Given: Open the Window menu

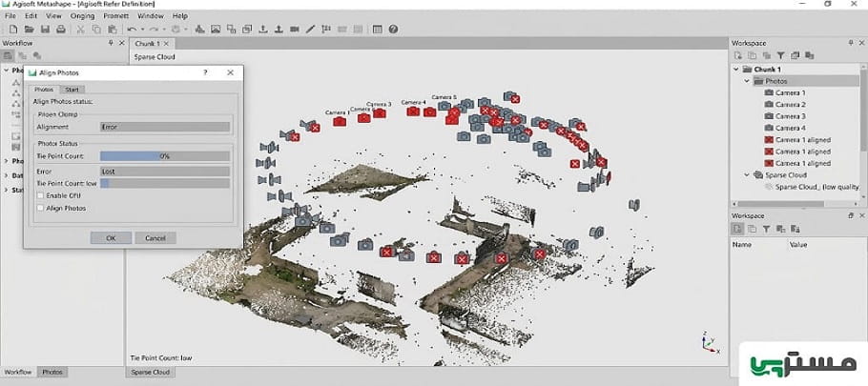Looking at the screenshot, I should [151, 16].
